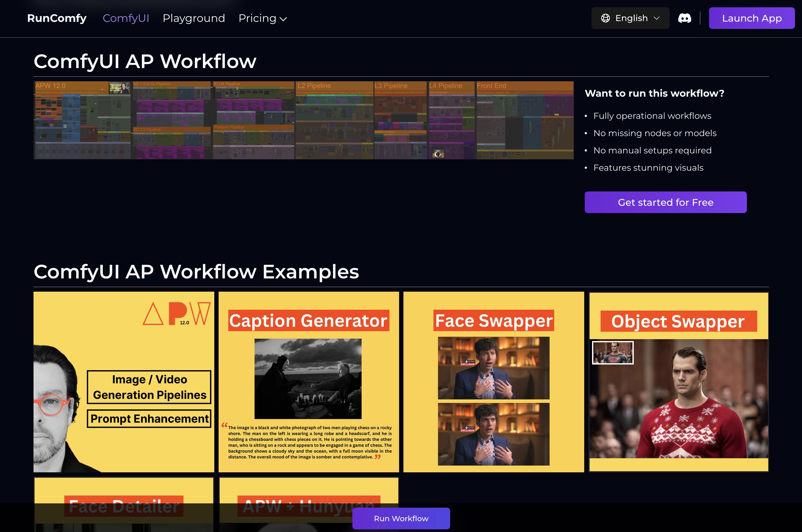Image resolution: width=802 pixels, height=532 pixels.
Task: Click Get started for Free button
Action: point(665,202)
